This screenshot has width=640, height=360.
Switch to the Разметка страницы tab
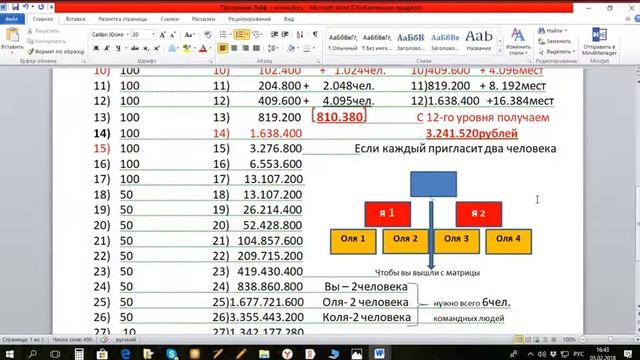pos(123,19)
